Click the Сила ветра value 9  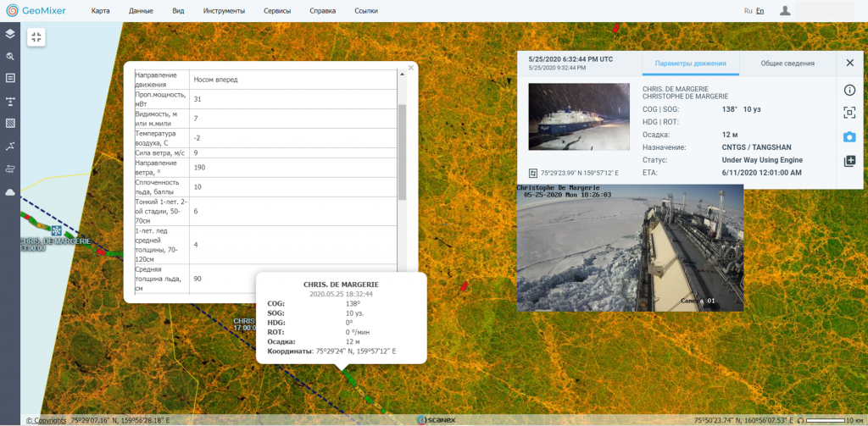[196, 152]
